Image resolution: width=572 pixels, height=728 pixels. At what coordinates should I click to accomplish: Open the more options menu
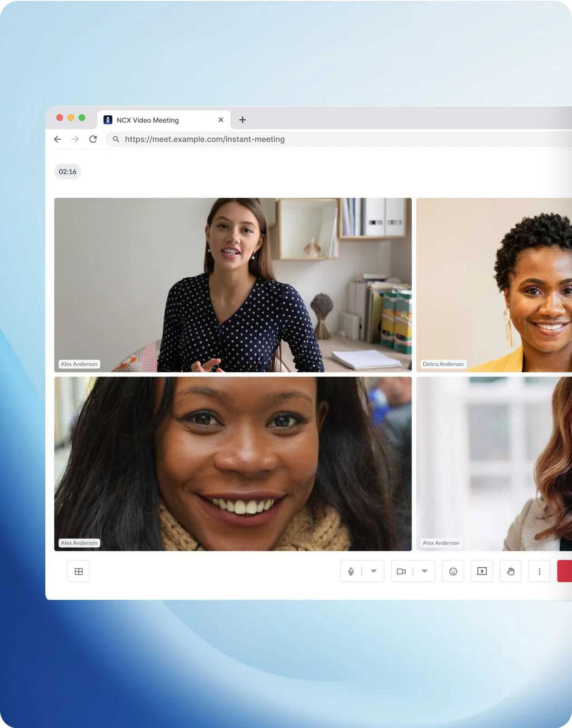pos(539,571)
